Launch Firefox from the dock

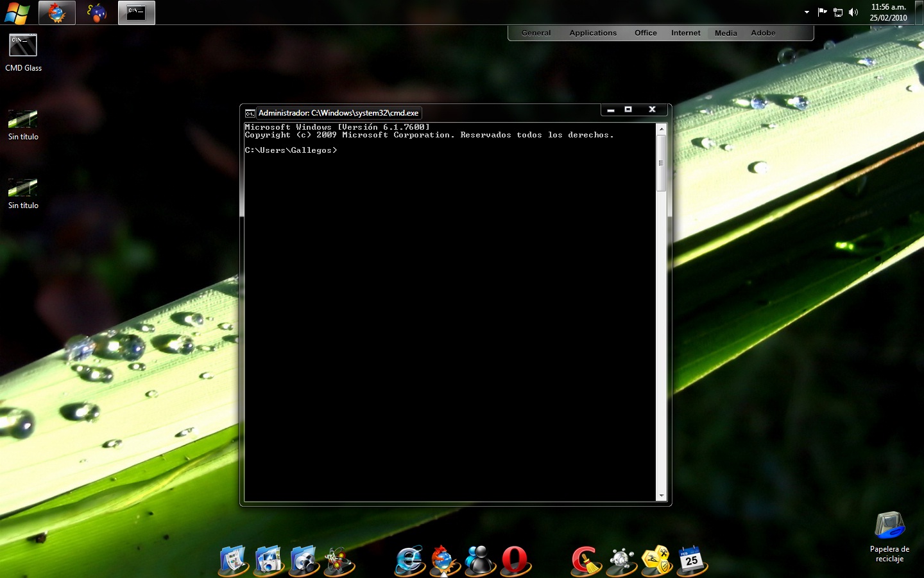444,560
